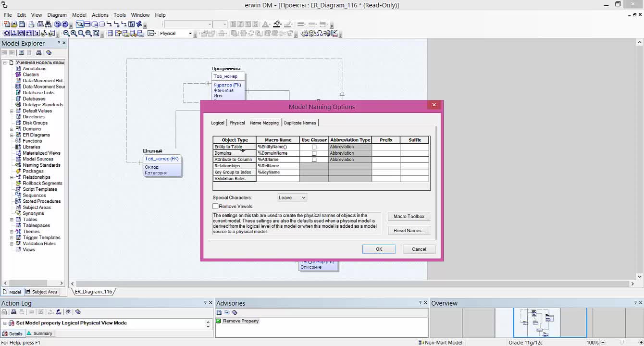Viewport: 644px width, 346px height.
Task: Click the Zoom In magnifier icon
Action: click(74, 33)
